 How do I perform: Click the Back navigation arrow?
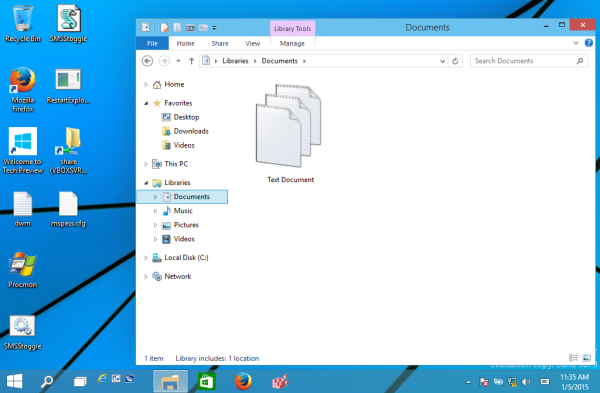coord(147,61)
